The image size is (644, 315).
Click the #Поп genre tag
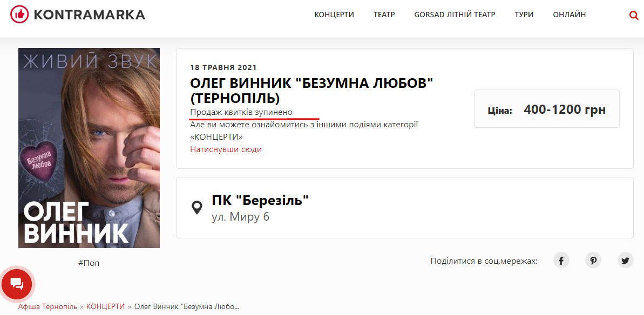[89, 263]
